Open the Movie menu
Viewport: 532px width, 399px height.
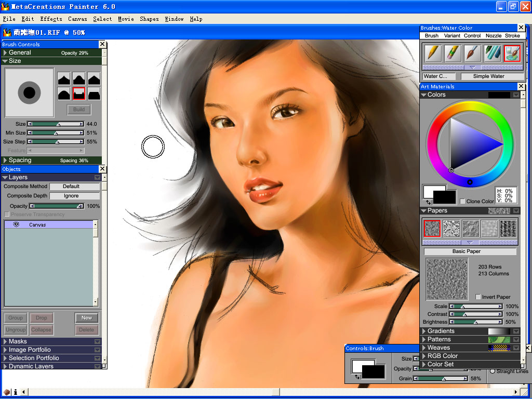(x=126, y=19)
